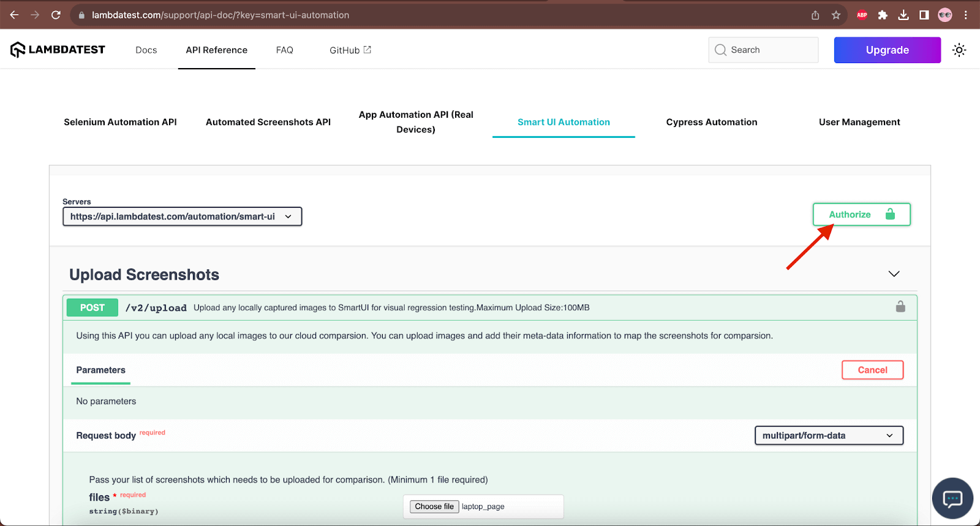This screenshot has height=526, width=980.
Task: Click the Authorize button
Action: pos(861,215)
